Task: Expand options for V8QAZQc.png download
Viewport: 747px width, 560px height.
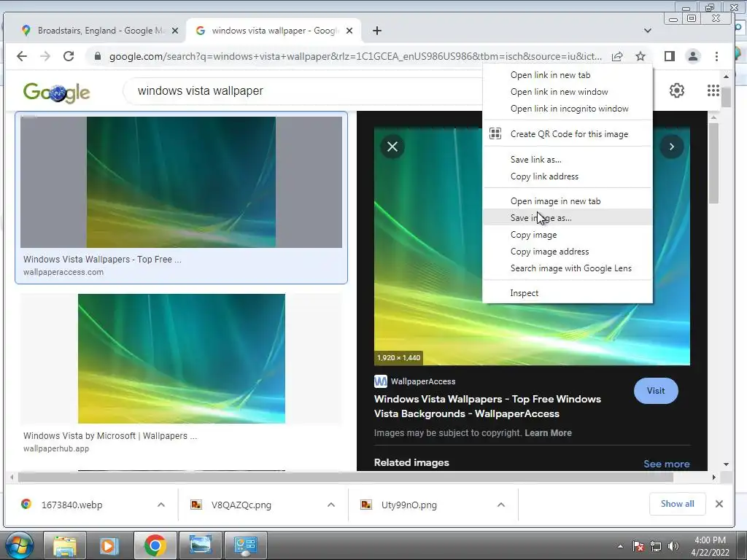Action: click(331, 505)
